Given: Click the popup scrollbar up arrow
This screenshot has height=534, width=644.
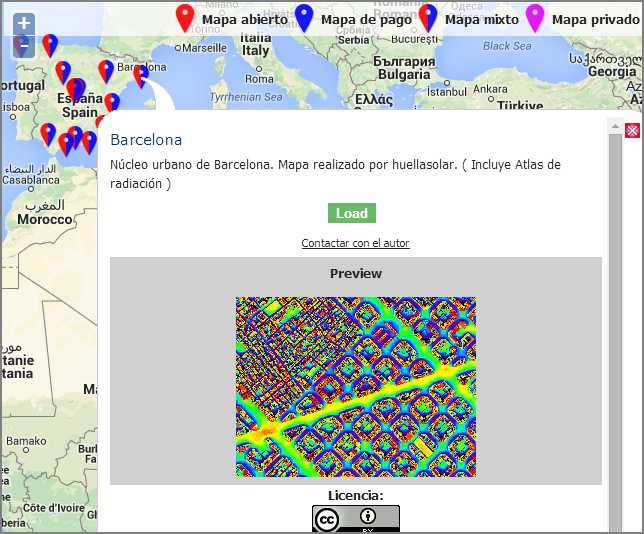Looking at the screenshot, I should coord(616,125).
